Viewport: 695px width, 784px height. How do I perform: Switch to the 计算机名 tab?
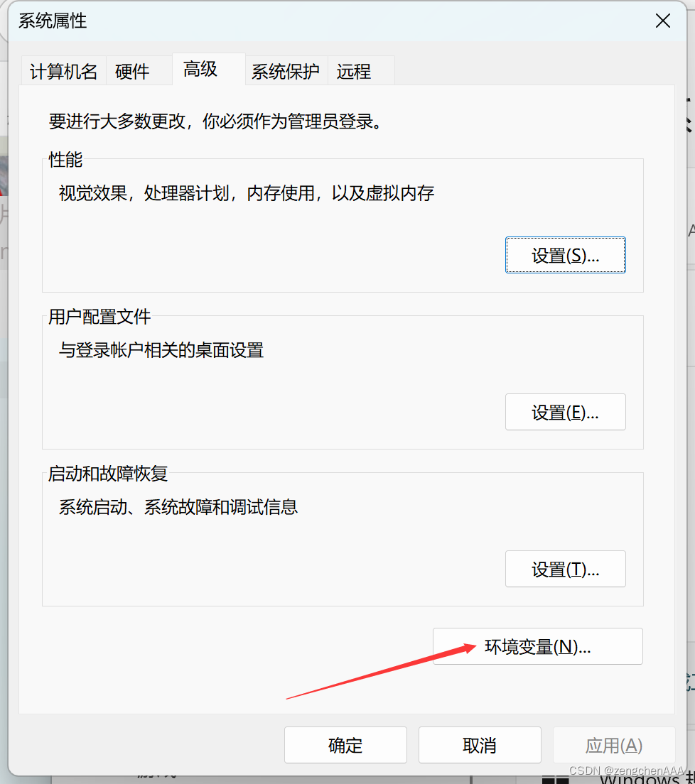[x=63, y=72]
